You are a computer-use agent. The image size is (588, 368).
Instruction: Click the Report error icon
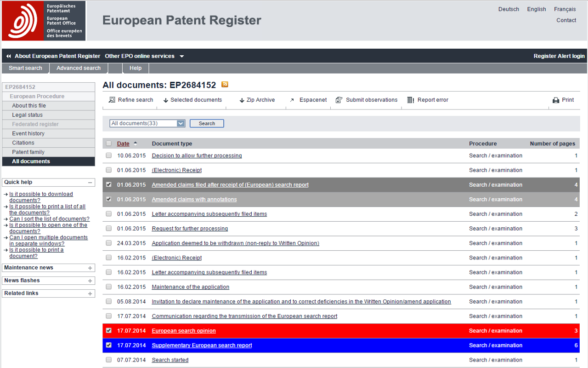[x=411, y=100]
